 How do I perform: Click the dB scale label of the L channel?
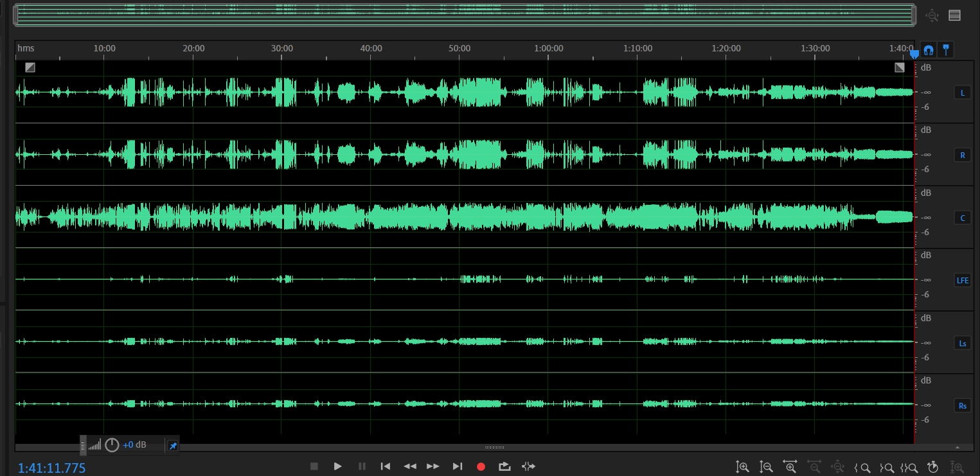coord(926,67)
